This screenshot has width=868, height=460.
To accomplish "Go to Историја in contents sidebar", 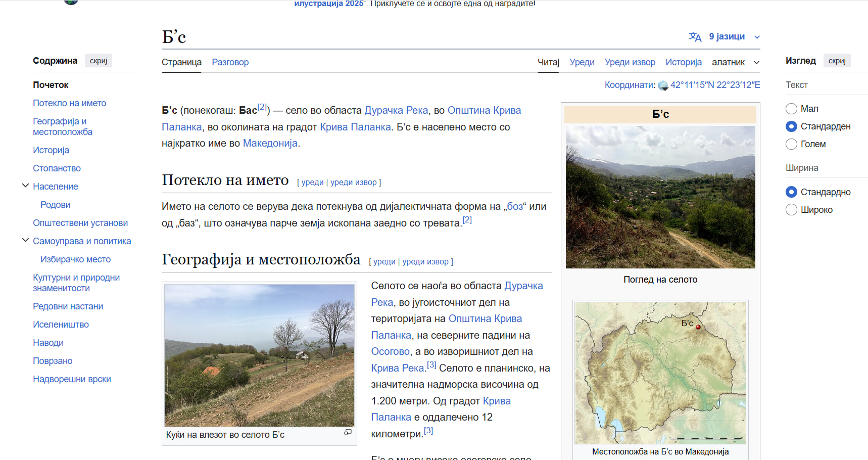I will (51, 150).
